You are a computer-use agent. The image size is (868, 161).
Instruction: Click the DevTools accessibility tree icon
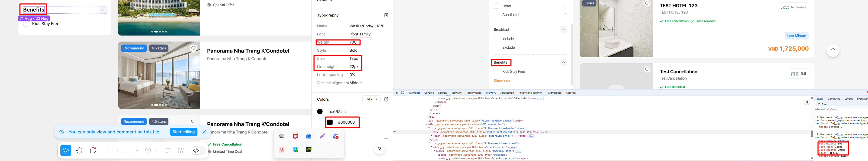point(807,102)
